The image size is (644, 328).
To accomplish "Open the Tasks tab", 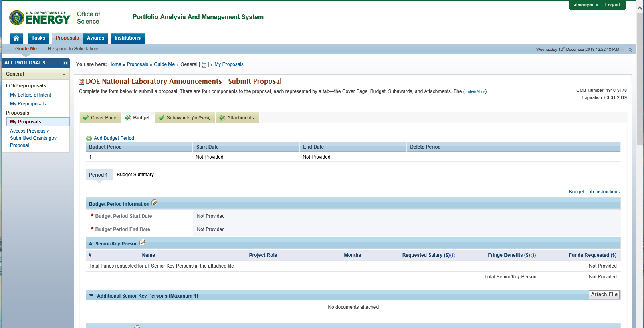I will [x=38, y=38].
